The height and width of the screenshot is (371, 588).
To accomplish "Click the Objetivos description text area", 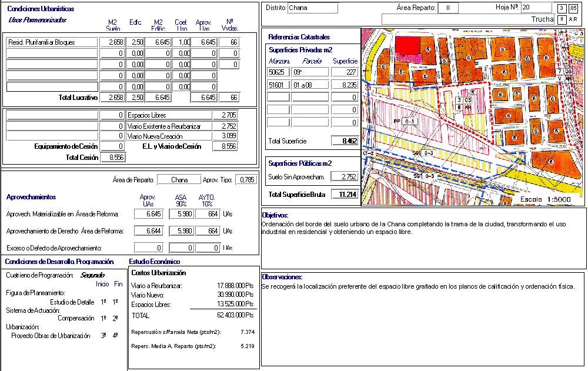I will click(x=423, y=241).
